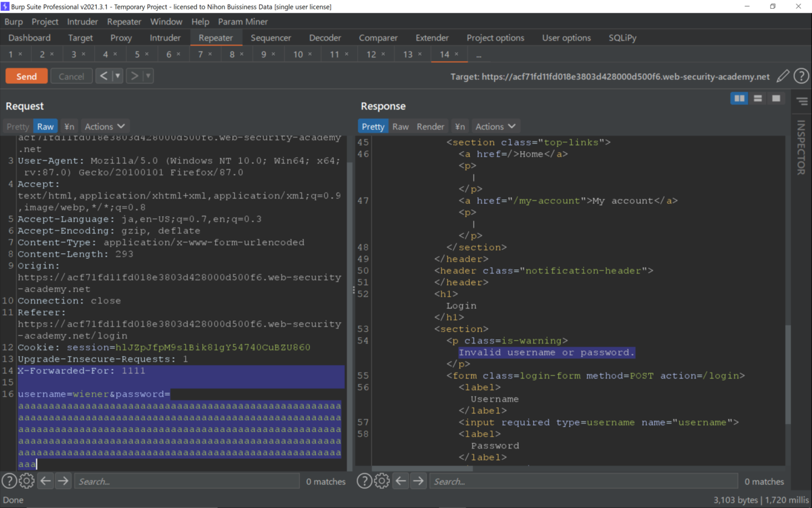Image resolution: width=812 pixels, height=508 pixels.
Task: Select Pretty view in Request panel
Action: (18, 126)
